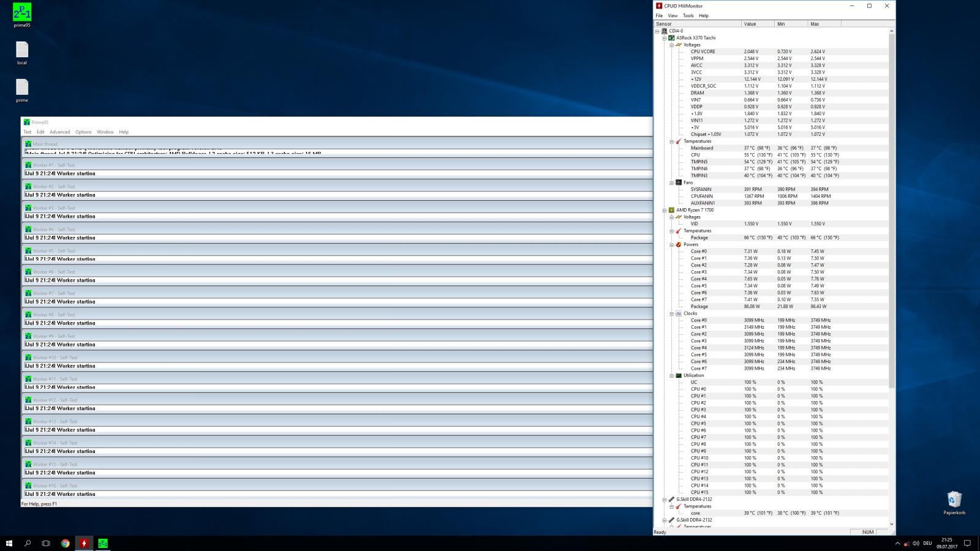Select the local file icon on desktop

click(22, 53)
